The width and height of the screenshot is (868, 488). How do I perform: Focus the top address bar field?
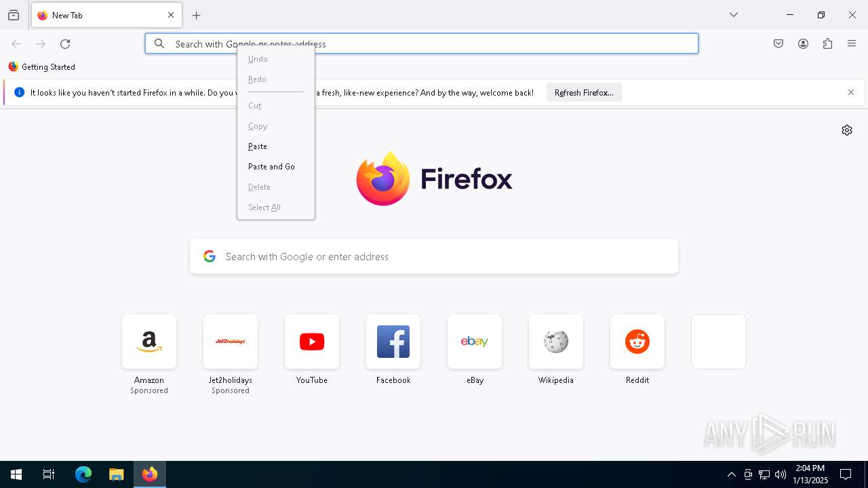tap(422, 43)
